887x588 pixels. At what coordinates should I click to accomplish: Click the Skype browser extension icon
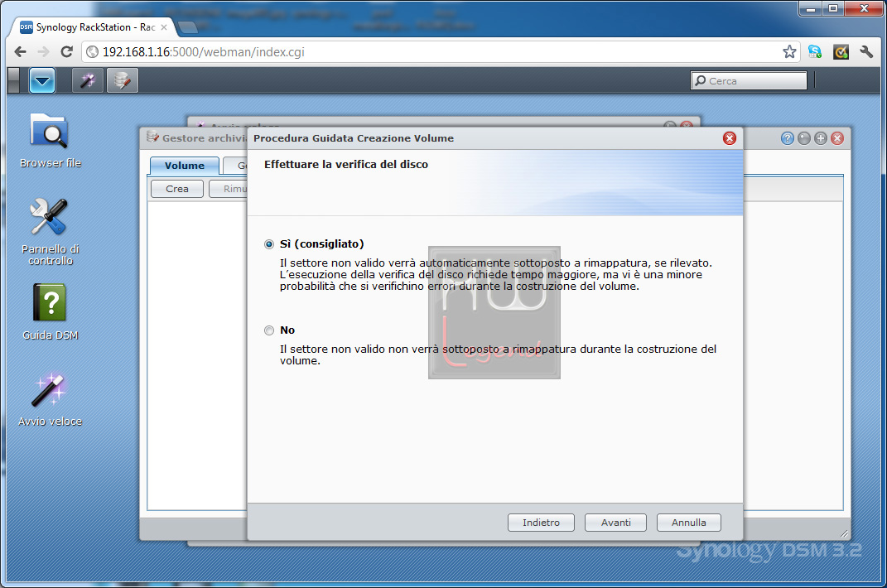coord(815,52)
